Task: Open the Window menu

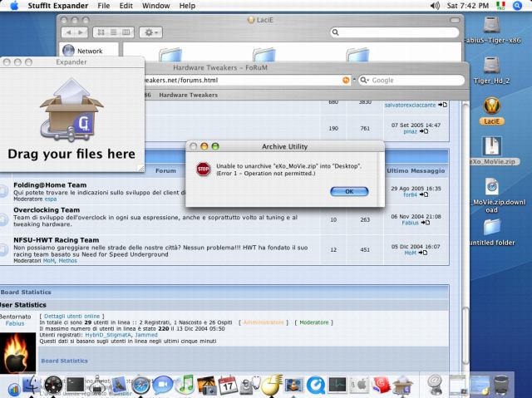Action: (155, 6)
